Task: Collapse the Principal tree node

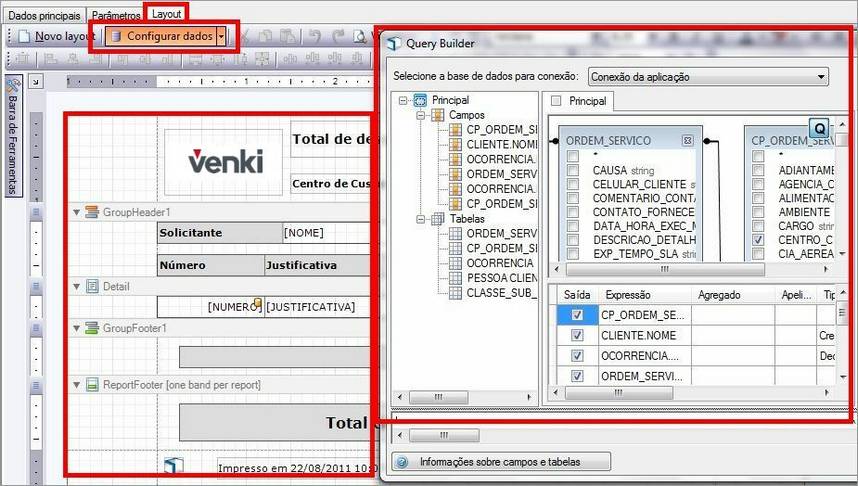Action: coord(403,100)
